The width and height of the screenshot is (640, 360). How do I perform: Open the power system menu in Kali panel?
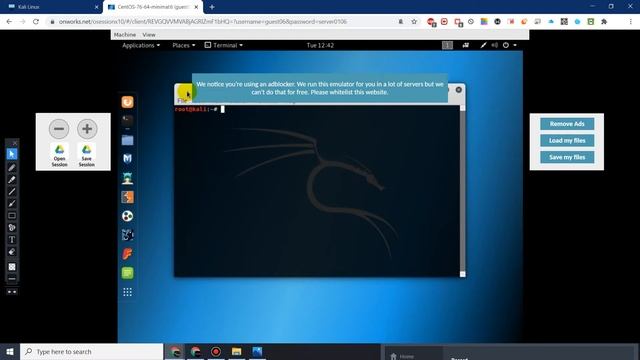[509, 45]
